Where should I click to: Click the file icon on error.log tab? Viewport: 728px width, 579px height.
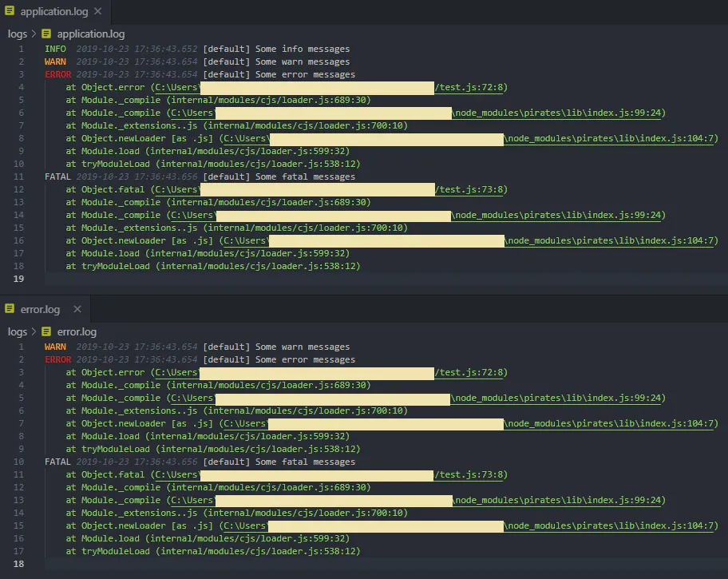(10, 308)
